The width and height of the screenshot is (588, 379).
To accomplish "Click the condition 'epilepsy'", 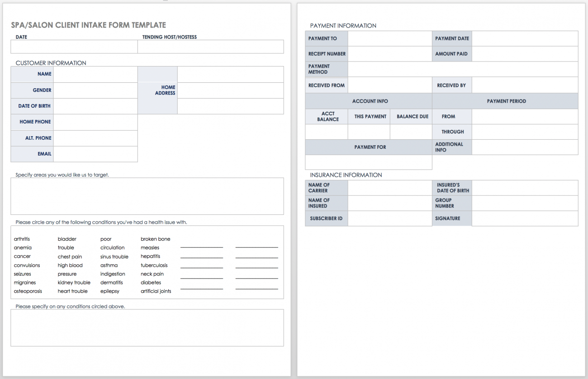I will coord(110,291).
